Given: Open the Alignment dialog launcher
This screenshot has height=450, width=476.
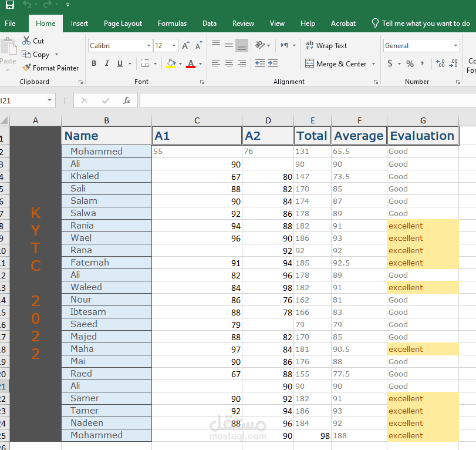Looking at the screenshot, I should (x=376, y=82).
